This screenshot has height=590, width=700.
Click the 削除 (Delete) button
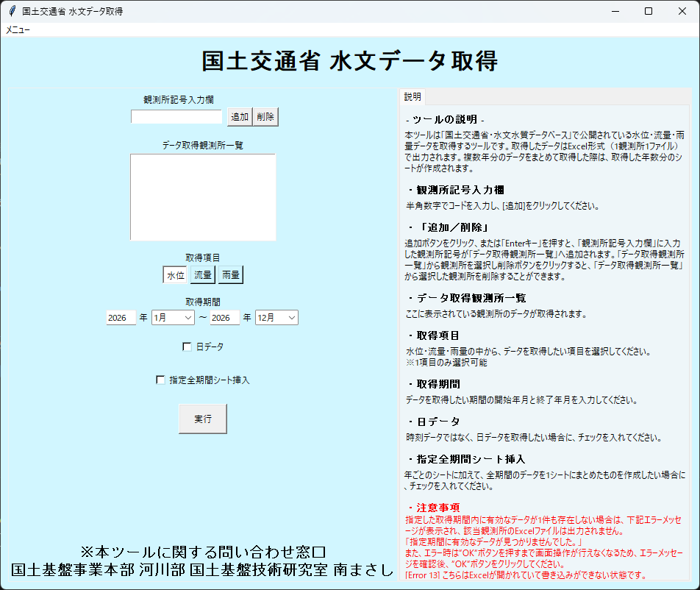[264, 116]
